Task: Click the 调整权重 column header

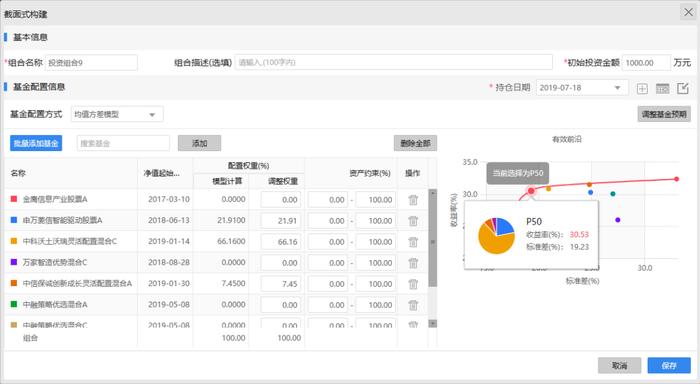Action: pos(283,181)
